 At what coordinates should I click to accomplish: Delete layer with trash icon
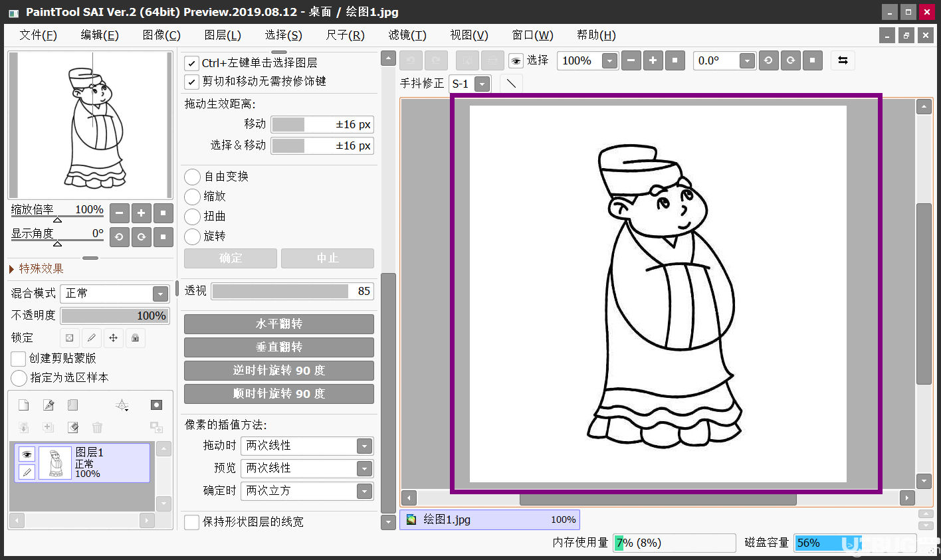tap(97, 427)
